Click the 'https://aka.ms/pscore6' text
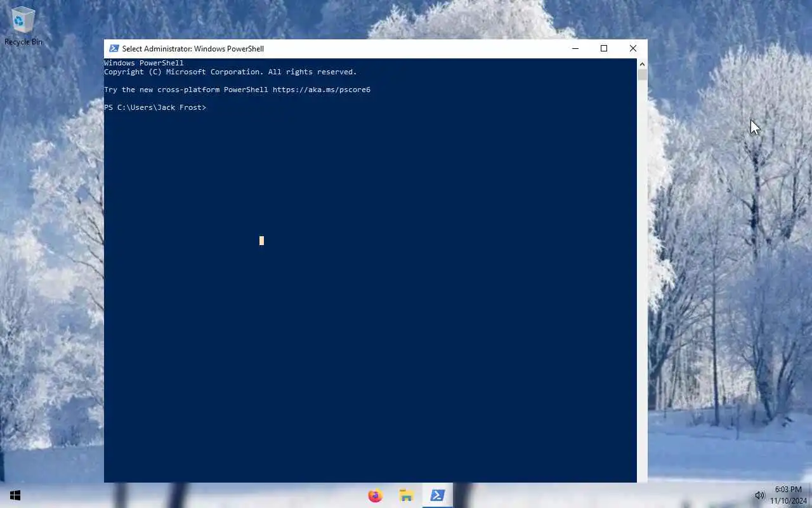 (322, 90)
